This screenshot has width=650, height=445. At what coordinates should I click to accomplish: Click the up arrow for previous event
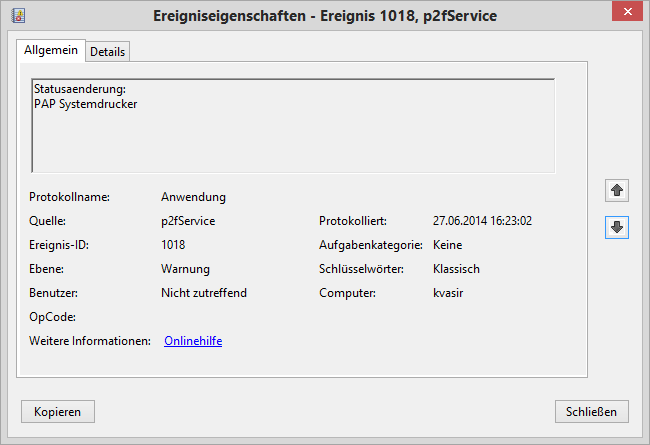(x=617, y=190)
